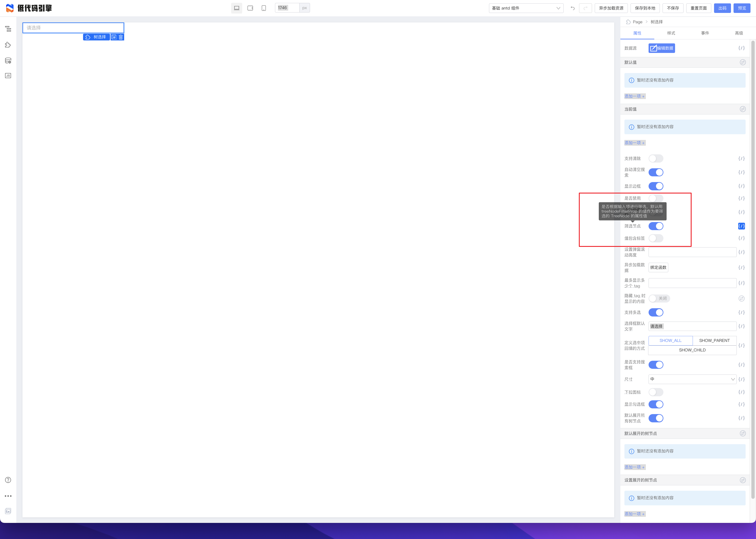Click the 预览 preview button
756x539 pixels.
pos(742,8)
